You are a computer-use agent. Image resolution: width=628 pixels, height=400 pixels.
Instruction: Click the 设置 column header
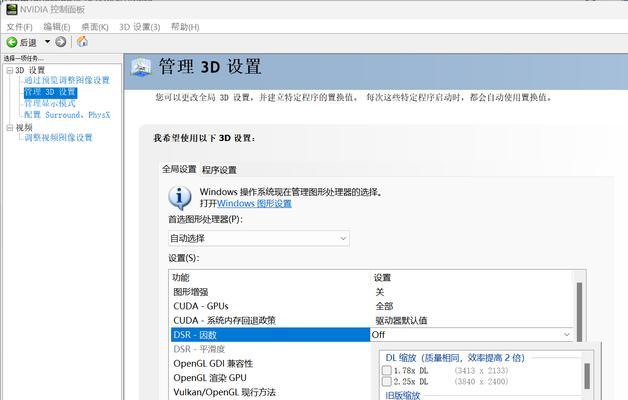click(382, 277)
